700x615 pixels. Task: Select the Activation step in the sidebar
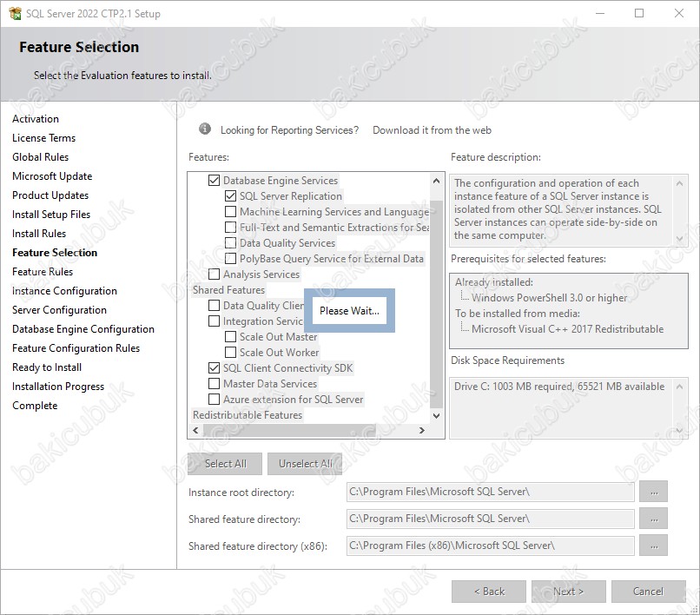(x=36, y=119)
